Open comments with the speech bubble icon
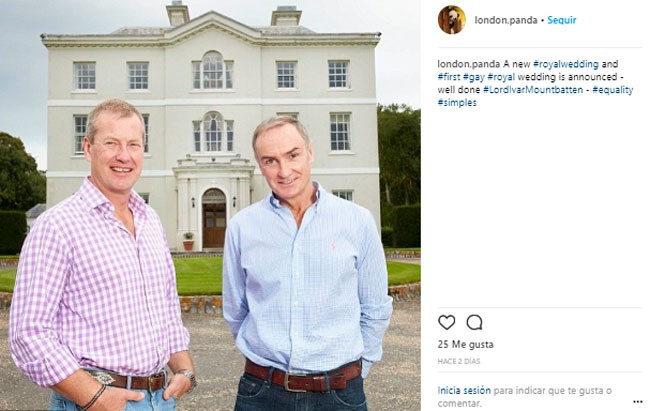The width and height of the screenshot is (650, 411). (474, 322)
